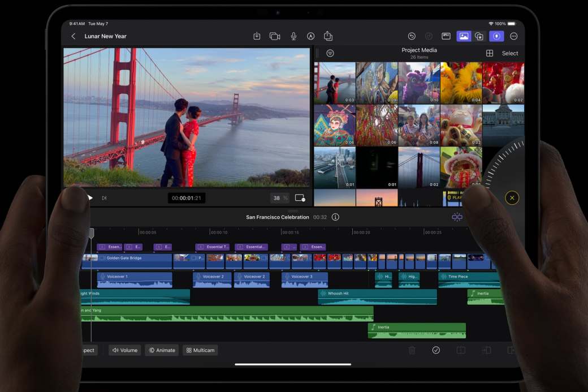Open the more options ellipsis menu

click(x=514, y=36)
